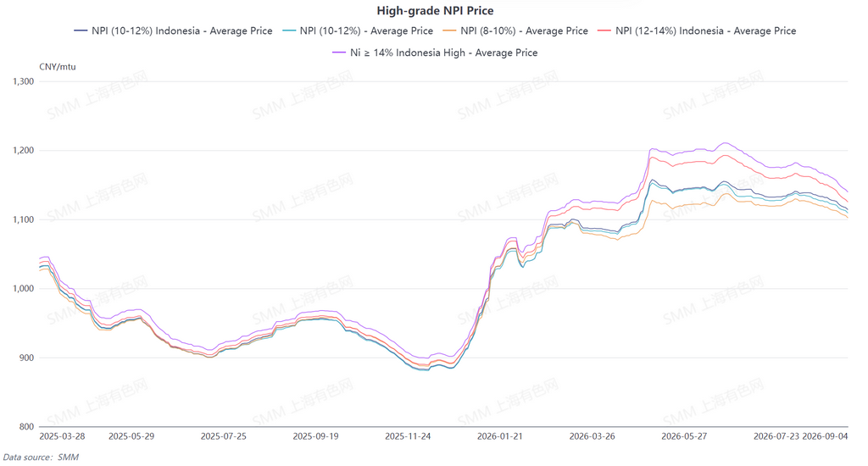Viewport: 868px width, 466px height.
Task: Click the High-grade NPI Price title
Action: (x=435, y=10)
